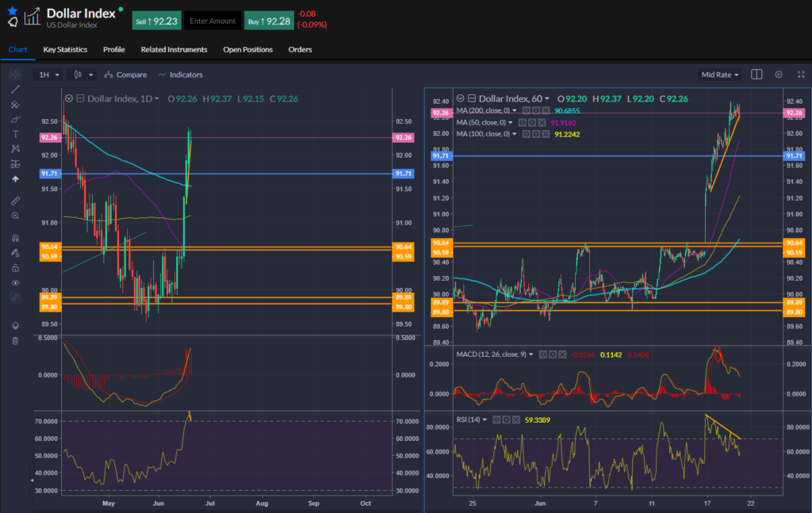The image size is (812, 513).
Task: Toggle visibility of all drawings
Action: (x=16, y=282)
